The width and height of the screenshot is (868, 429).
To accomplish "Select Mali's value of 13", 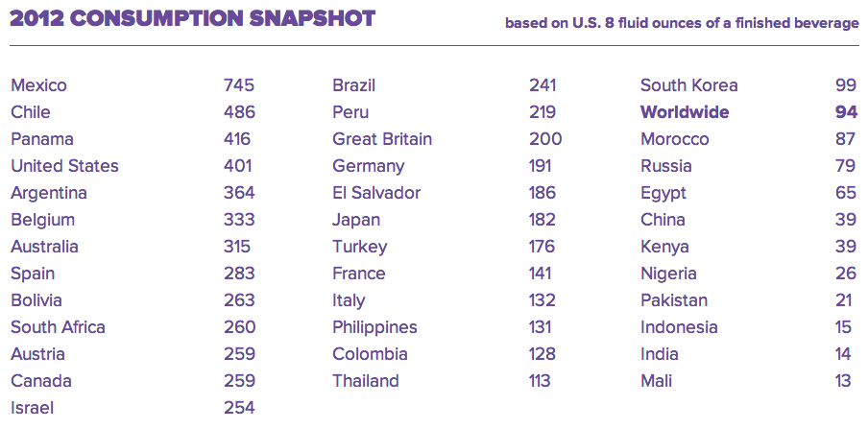I will pyautogui.click(x=843, y=381).
